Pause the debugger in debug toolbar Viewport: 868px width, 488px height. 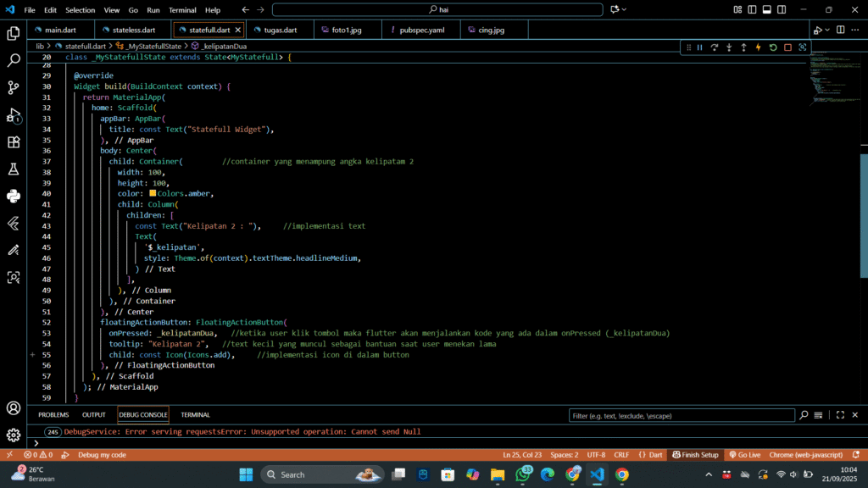(x=699, y=47)
